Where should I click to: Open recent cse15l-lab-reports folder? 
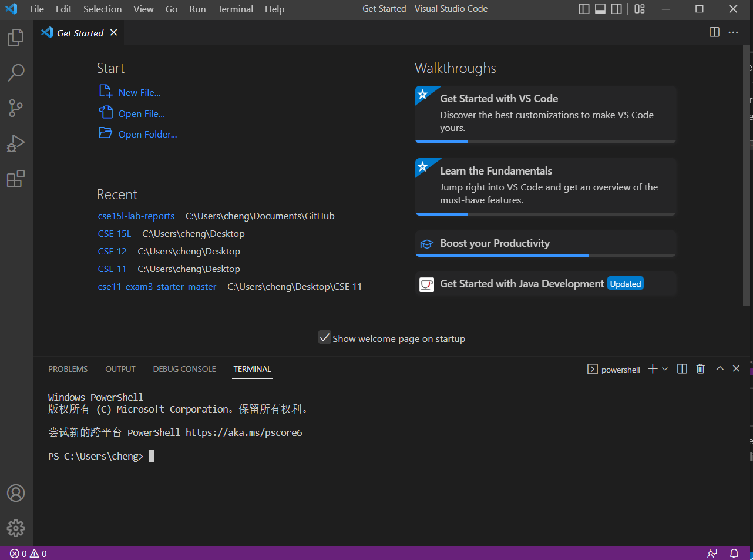[x=136, y=216]
